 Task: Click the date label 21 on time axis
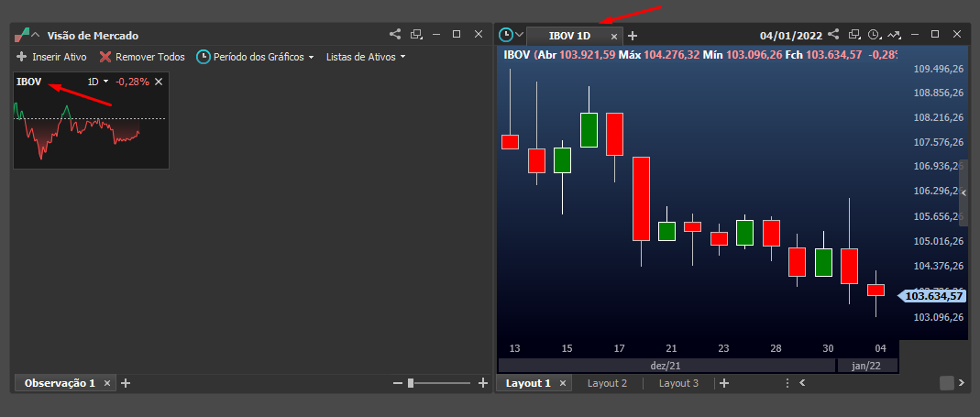(671, 348)
